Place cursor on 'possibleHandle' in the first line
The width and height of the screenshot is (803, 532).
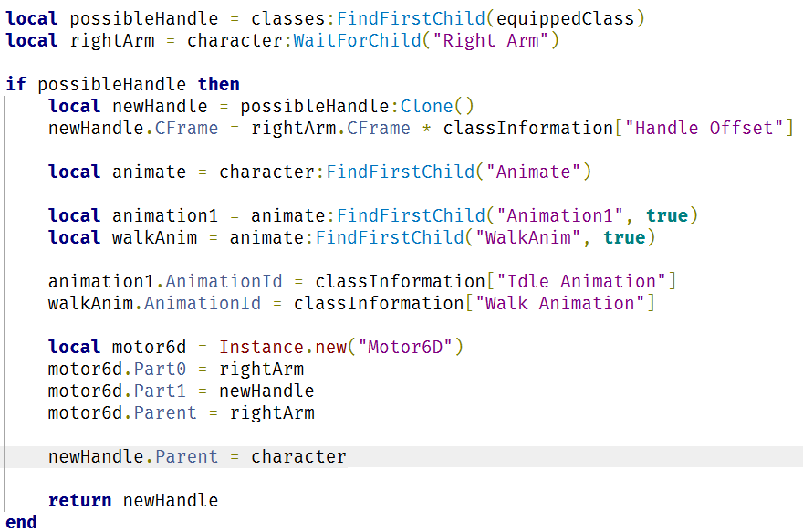point(144,19)
